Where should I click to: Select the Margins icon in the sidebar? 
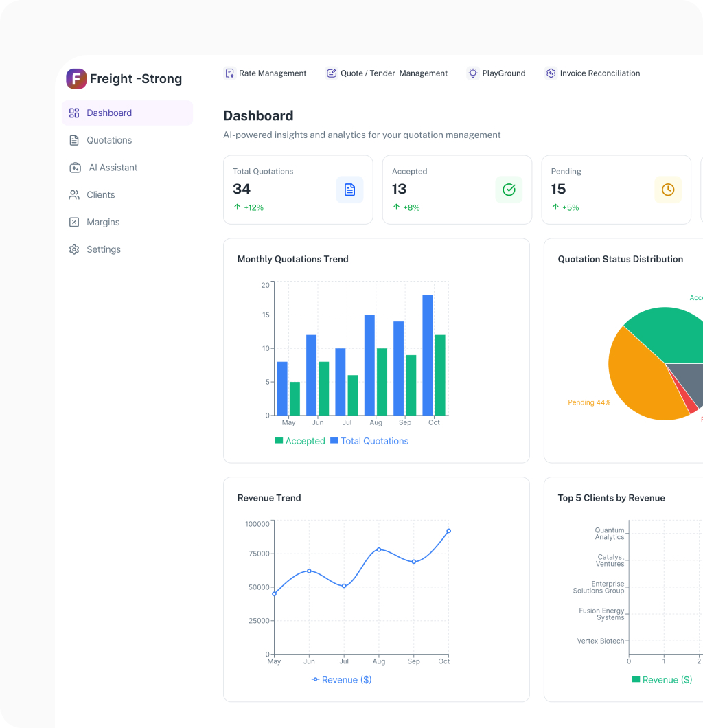point(74,222)
